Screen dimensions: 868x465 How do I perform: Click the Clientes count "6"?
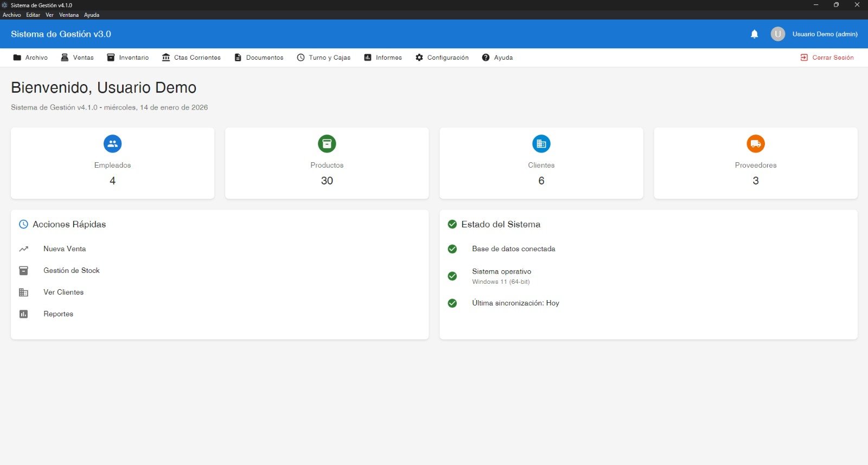coord(541,181)
